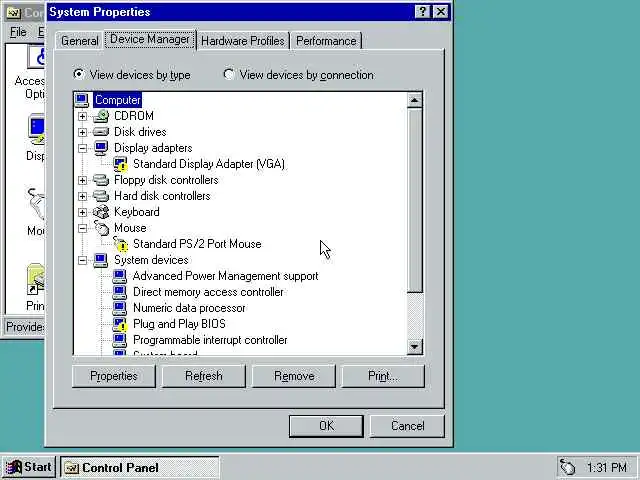Collapse the System devices node
Screen dimensions: 640x480
pyautogui.click(x=82, y=260)
